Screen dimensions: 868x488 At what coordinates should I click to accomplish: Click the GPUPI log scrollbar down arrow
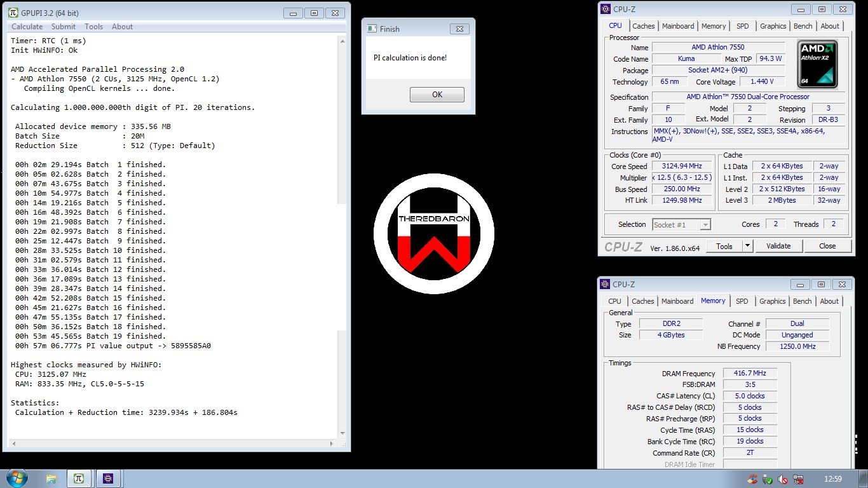coord(342,433)
